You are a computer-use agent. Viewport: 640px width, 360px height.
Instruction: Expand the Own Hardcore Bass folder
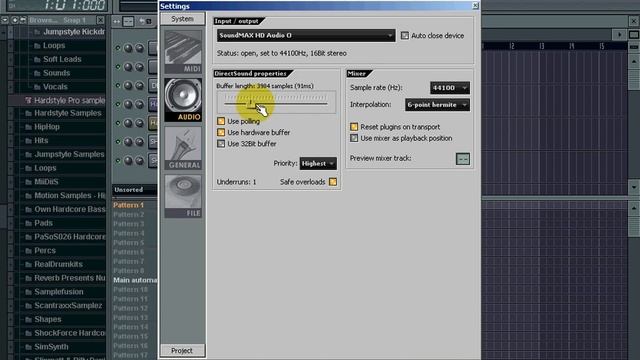click(69, 209)
